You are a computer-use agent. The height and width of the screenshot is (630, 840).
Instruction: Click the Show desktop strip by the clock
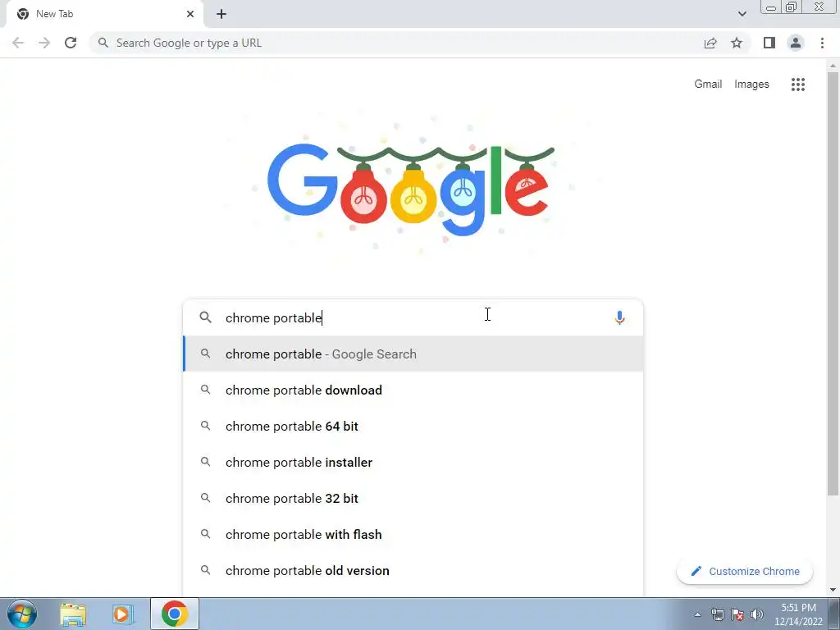833,614
